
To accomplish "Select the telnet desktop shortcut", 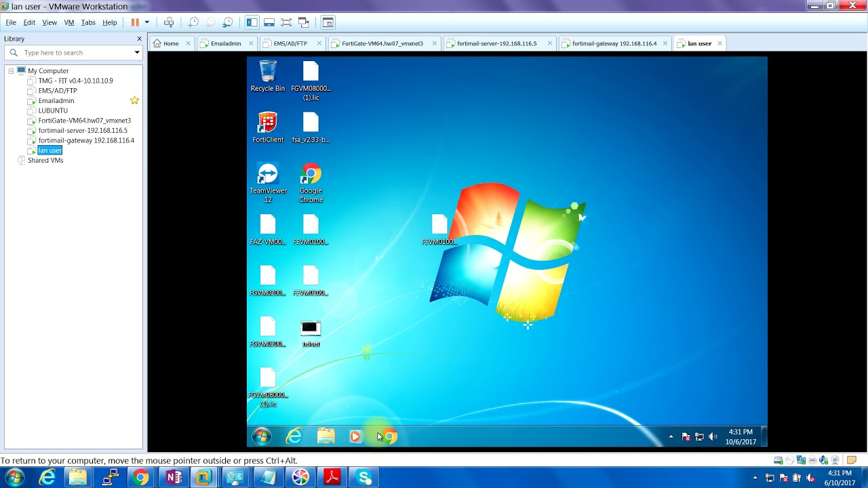I will tap(311, 333).
